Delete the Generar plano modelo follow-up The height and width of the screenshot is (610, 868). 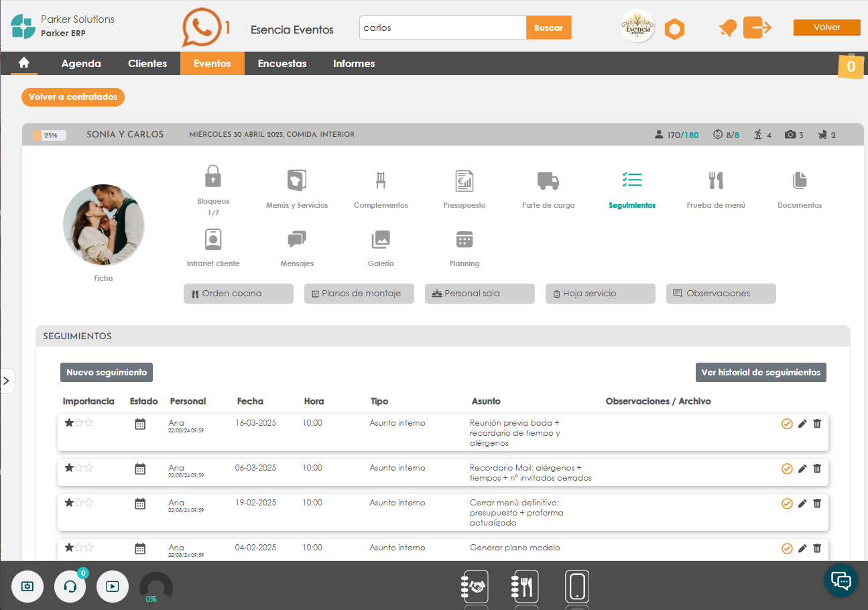coord(817,548)
